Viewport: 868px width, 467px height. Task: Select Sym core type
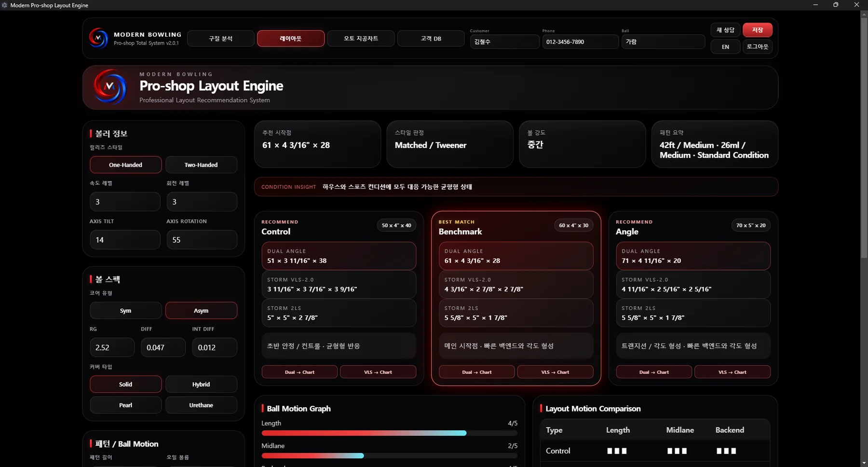point(125,311)
